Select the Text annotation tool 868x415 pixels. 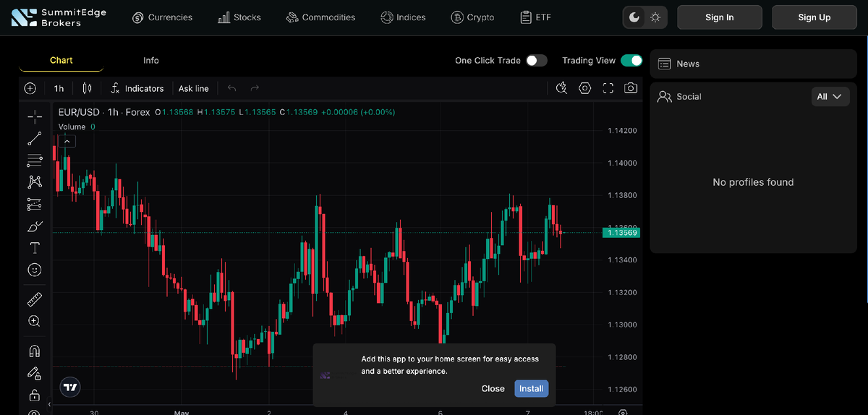point(34,248)
